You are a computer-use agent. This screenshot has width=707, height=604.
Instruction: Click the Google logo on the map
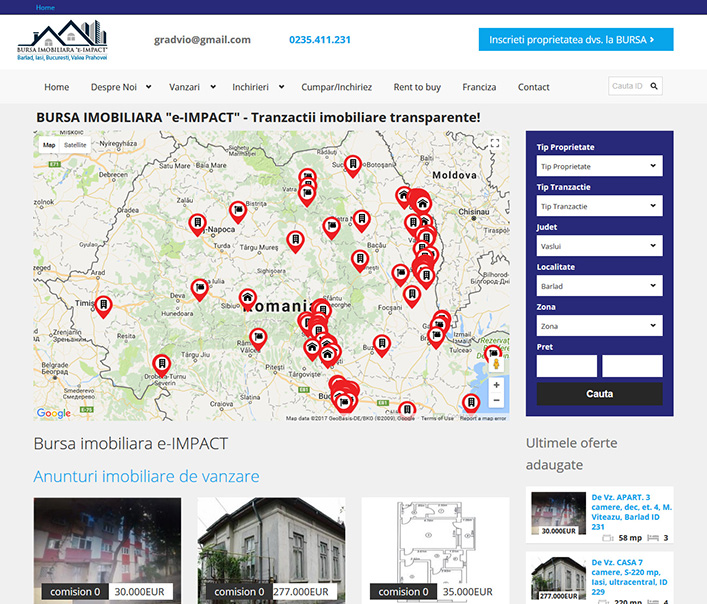54,413
